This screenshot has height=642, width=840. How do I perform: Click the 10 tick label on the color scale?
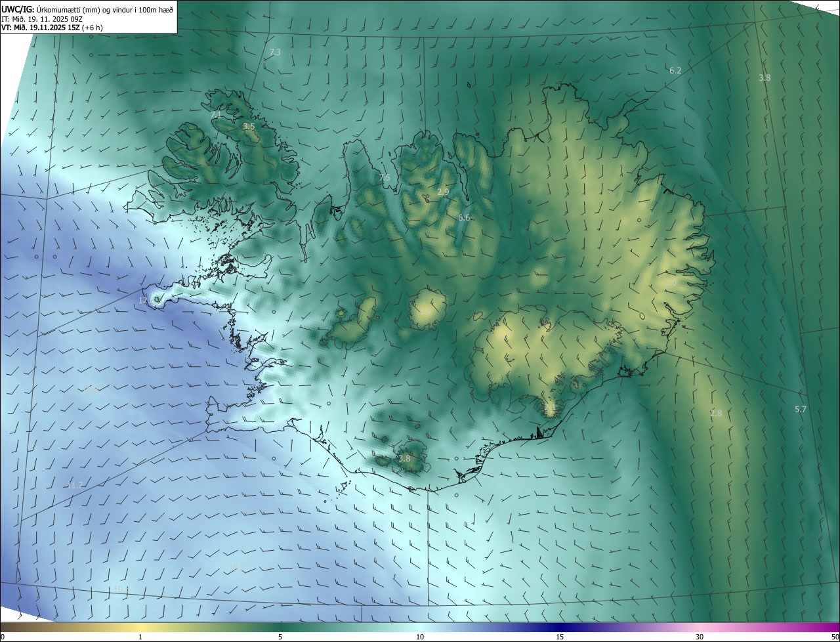(x=420, y=637)
